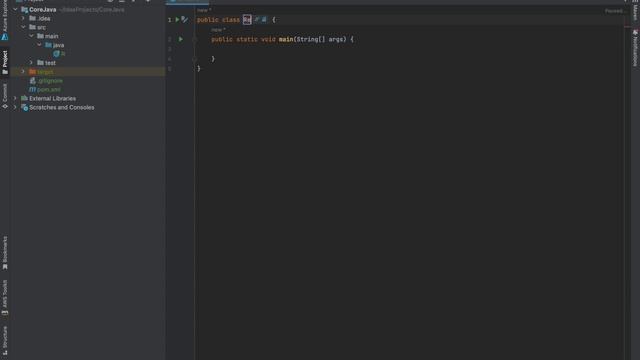The width and height of the screenshot is (640, 360).
Task: Select the orange target folder icon
Action: (x=32, y=72)
